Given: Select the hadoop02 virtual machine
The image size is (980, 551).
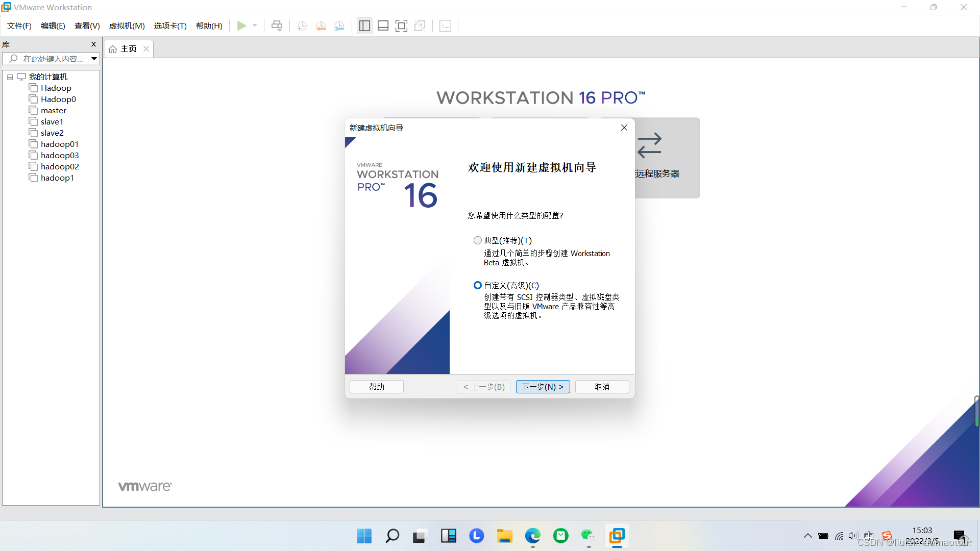Looking at the screenshot, I should 60,167.
